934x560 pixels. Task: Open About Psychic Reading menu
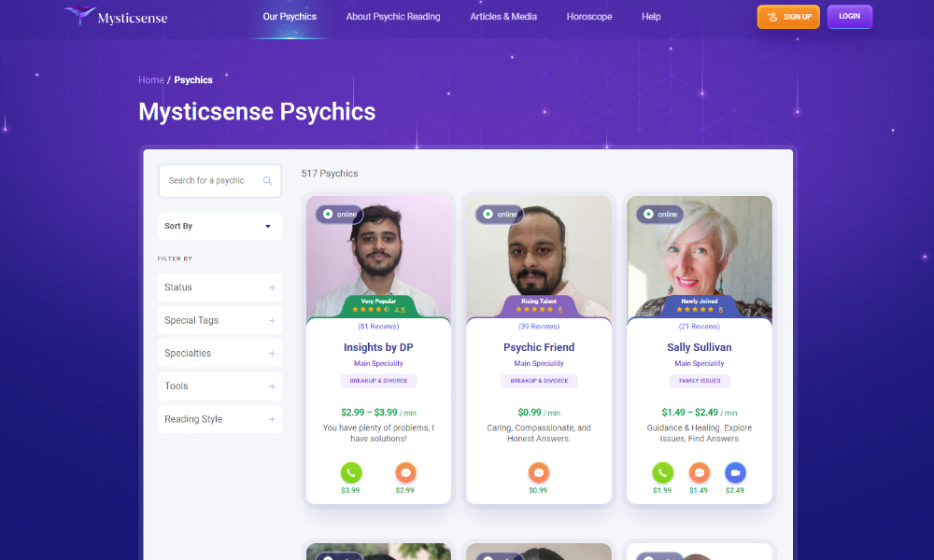[393, 17]
